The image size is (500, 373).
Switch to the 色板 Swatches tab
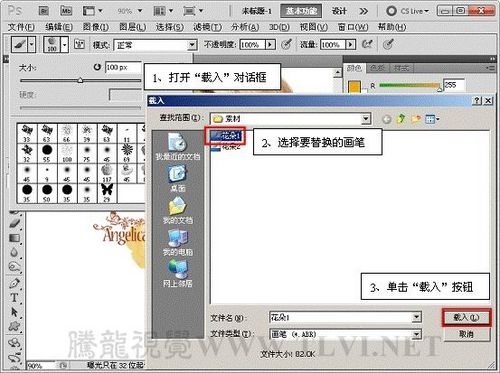pos(378,68)
